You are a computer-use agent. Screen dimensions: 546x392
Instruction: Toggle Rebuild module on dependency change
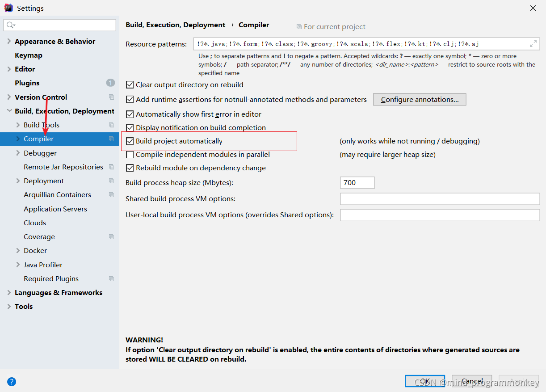point(130,168)
